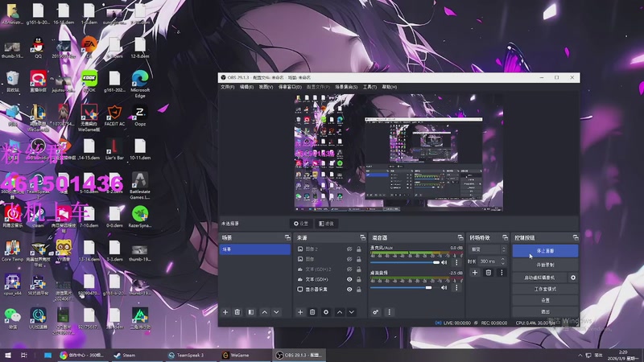The image size is (644, 362).
Task: Toggle lock on 显示器采集 source
Action: (x=359, y=290)
